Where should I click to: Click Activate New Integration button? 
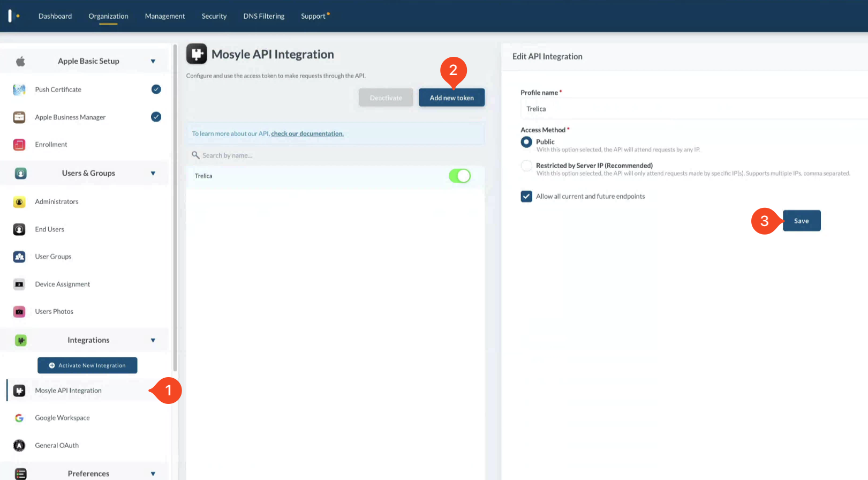pos(87,365)
